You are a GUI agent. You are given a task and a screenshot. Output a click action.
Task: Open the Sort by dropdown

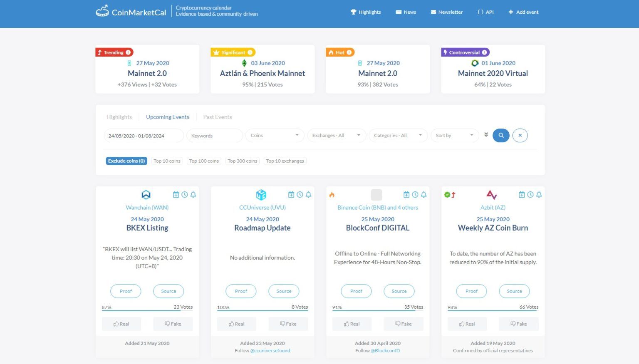tap(455, 136)
